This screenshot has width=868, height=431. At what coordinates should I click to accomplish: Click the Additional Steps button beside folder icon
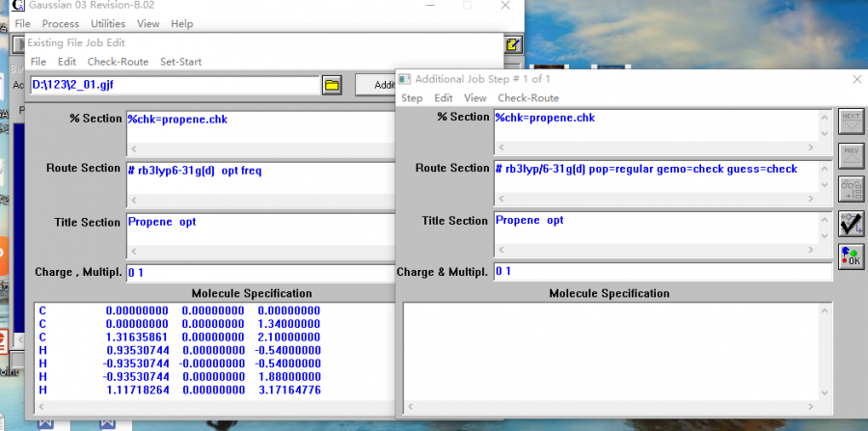(x=376, y=85)
